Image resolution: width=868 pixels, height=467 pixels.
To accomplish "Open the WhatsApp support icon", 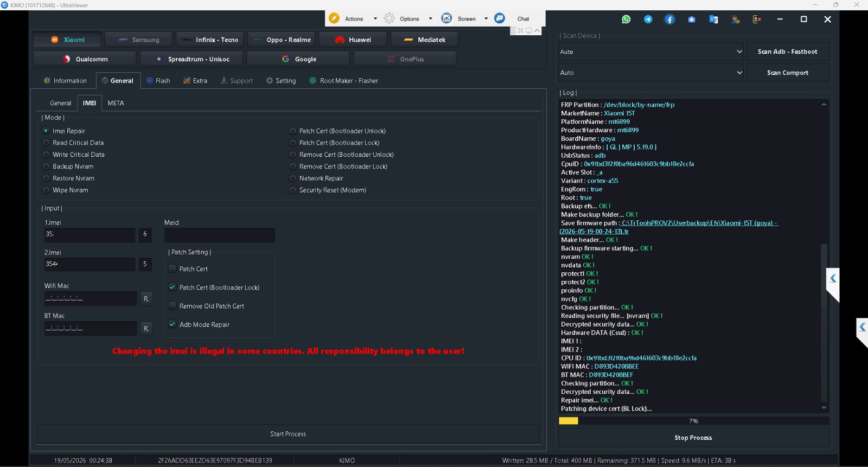I will [626, 19].
